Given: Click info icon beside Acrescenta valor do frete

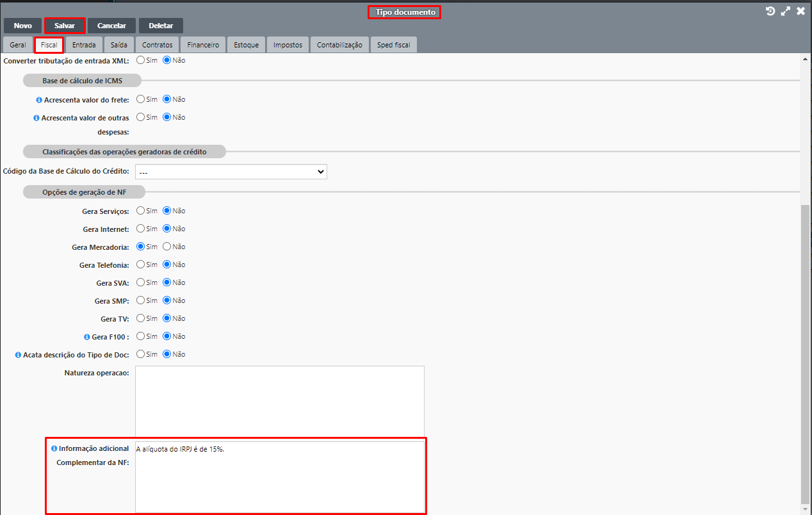Looking at the screenshot, I should click(x=39, y=100).
